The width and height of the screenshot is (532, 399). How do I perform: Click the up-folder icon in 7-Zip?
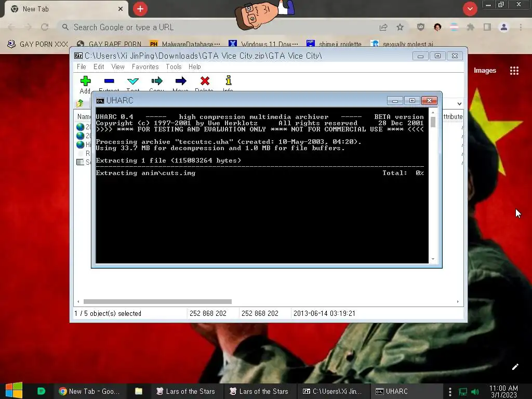(x=80, y=103)
